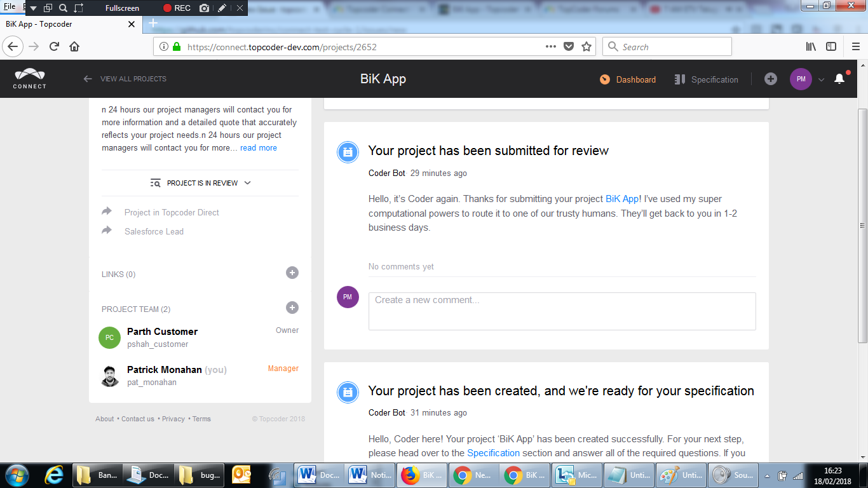Image resolution: width=868 pixels, height=488 pixels.
Task: Click the PM avatar beside comment box
Action: pyautogui.click(x=348, y=297)
